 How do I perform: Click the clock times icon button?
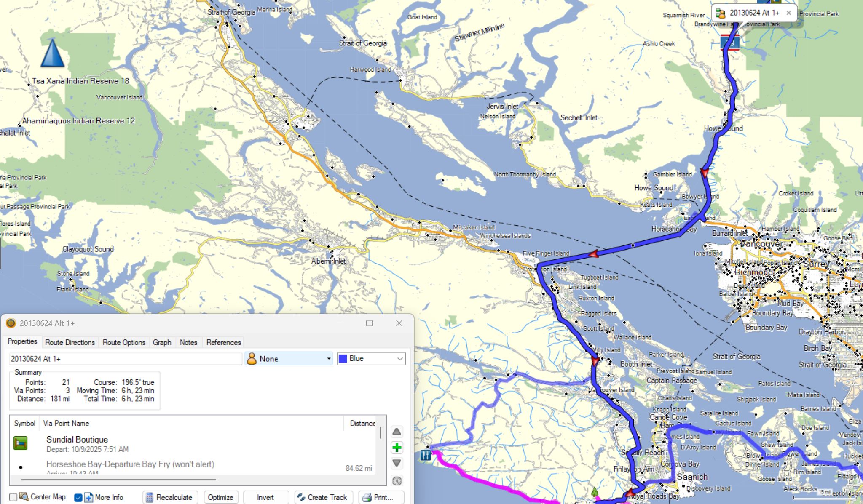pos(397,481)
